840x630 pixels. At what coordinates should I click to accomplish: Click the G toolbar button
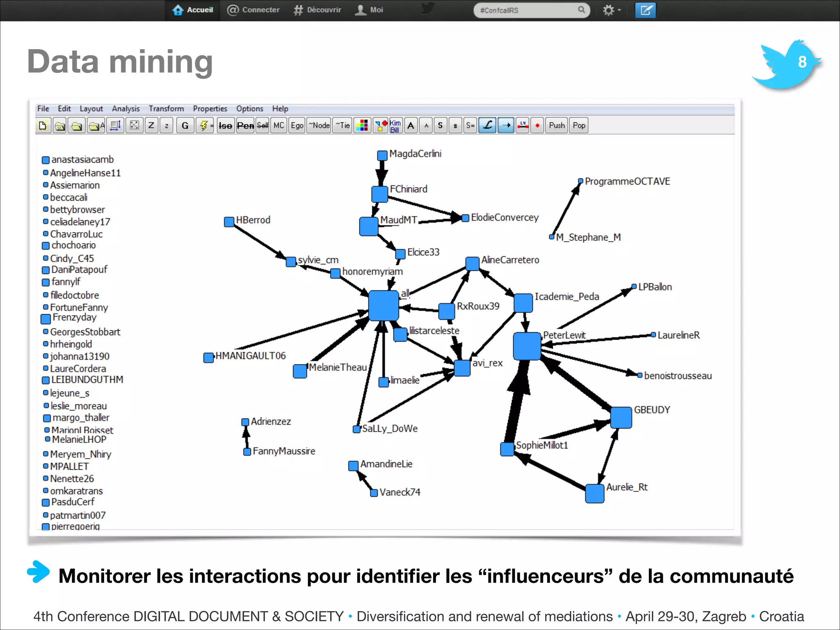click(185, 126)
